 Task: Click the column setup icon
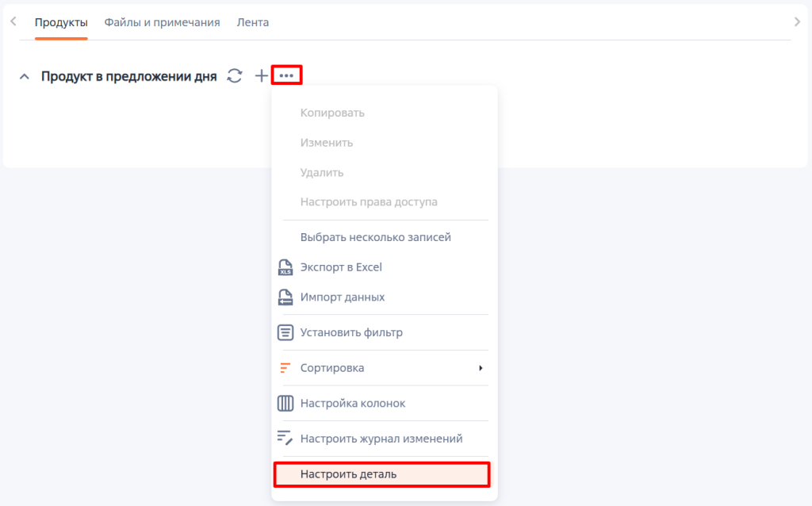(x=285, y=404)
